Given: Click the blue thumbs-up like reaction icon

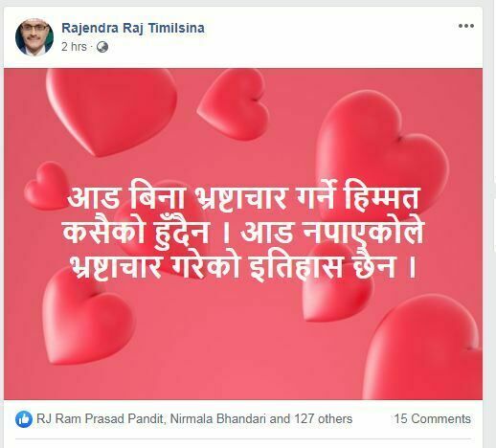Looking at the screenshot, I should 24,419.
